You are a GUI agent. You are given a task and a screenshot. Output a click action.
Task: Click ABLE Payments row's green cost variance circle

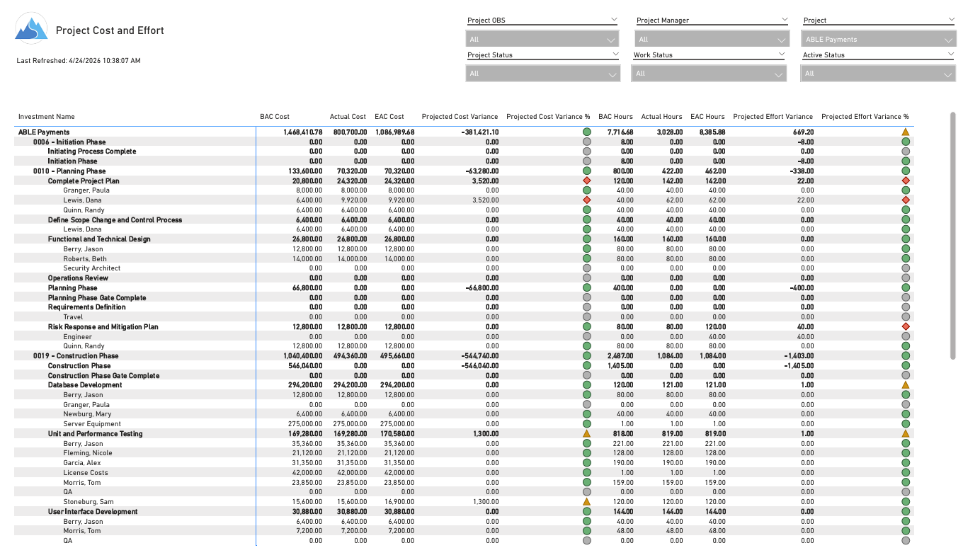click(586, 132)
